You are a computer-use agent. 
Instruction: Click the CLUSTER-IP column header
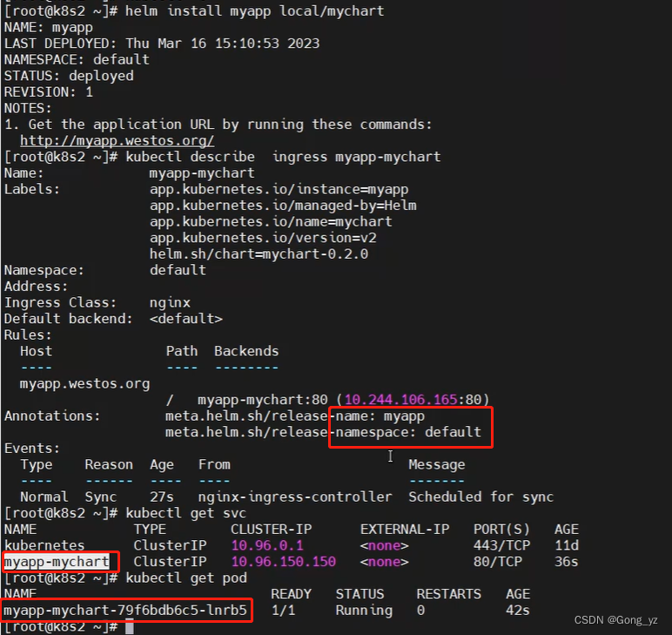271,530
